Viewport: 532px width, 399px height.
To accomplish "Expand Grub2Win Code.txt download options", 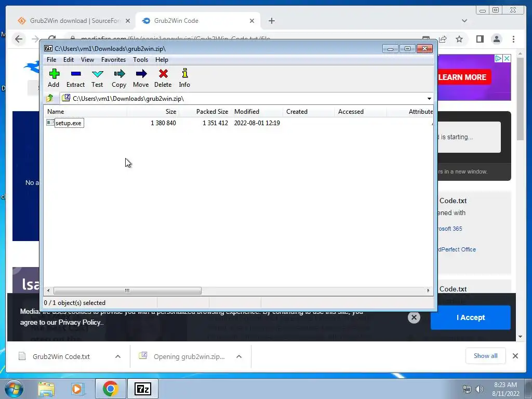I will coord(118,356).
